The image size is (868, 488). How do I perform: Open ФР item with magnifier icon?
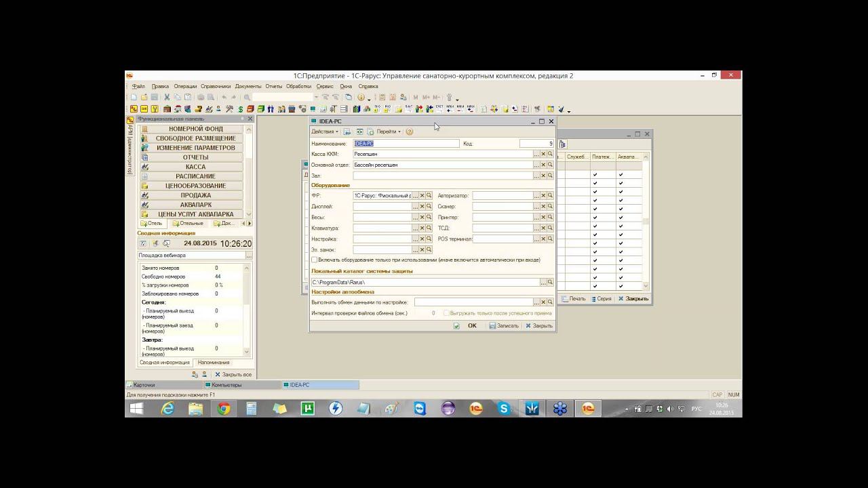tap(429, 195)
